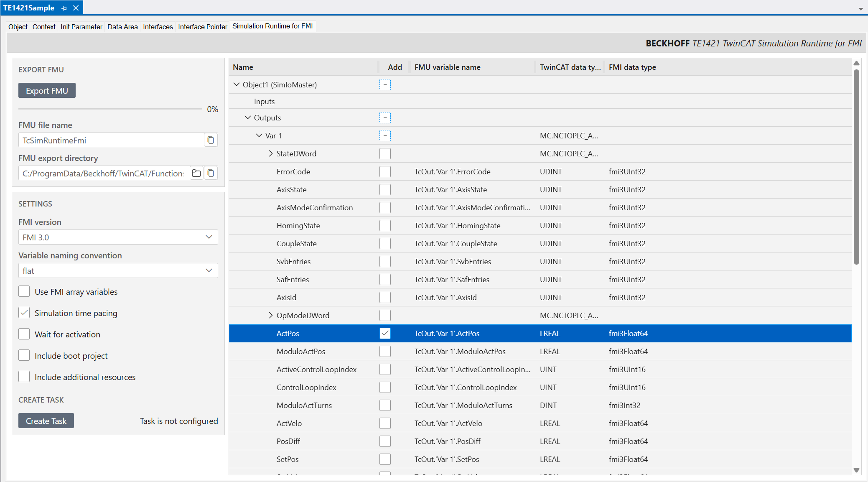Pin the TE1421Sample document tab
The image size is (868, 482).
64,8
